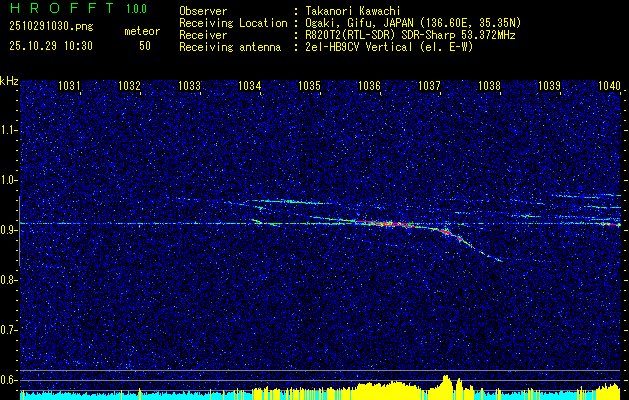
Task: Click time marker 1032
Action: click(130, 85)
